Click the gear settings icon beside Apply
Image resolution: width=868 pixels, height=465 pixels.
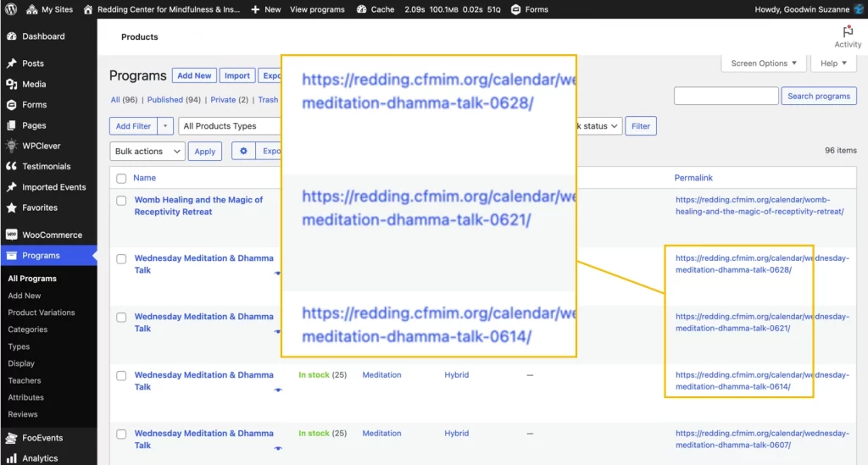(243, 151)
